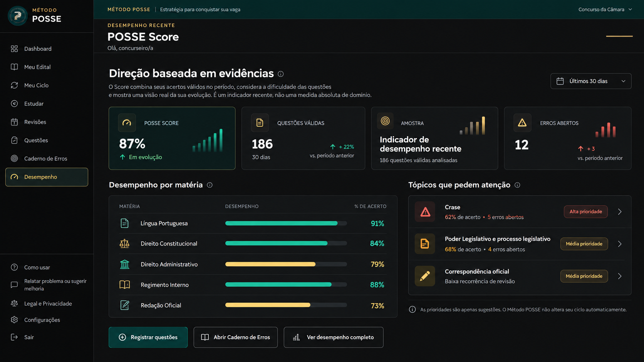Click the Registrar questões button
Viewport: 644px width, 362px height.
(x=148, y=337)
